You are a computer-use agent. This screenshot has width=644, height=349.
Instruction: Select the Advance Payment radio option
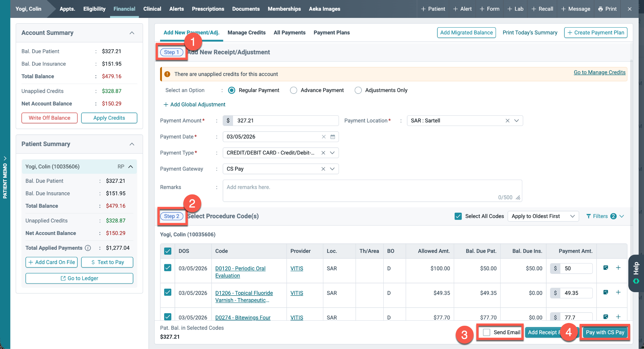coord(293,90)
